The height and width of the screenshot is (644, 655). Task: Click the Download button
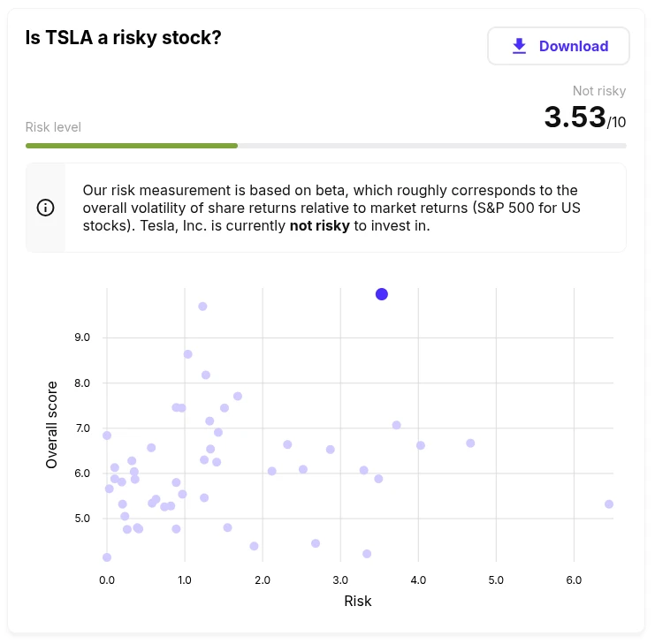558,46
